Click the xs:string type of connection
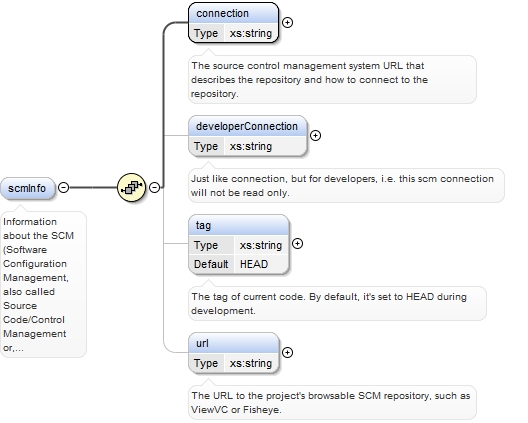528x423 pixels. tap(251, 33)
